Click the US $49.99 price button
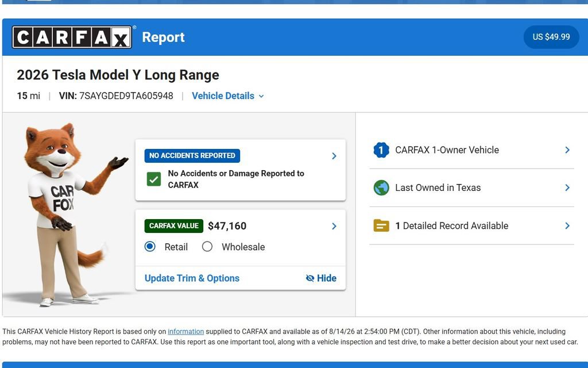Viewport: 588px width, 368px height. (x=551, y=37)
